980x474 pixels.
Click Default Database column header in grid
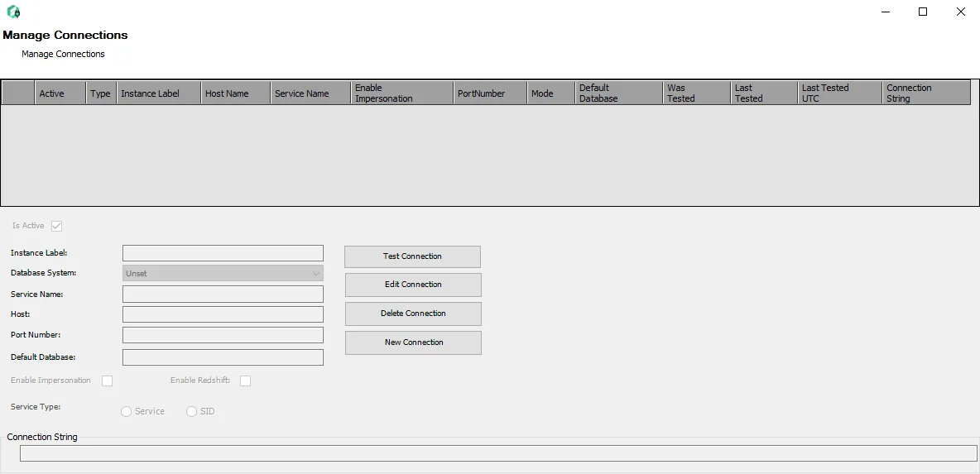(x=619, y=93)
